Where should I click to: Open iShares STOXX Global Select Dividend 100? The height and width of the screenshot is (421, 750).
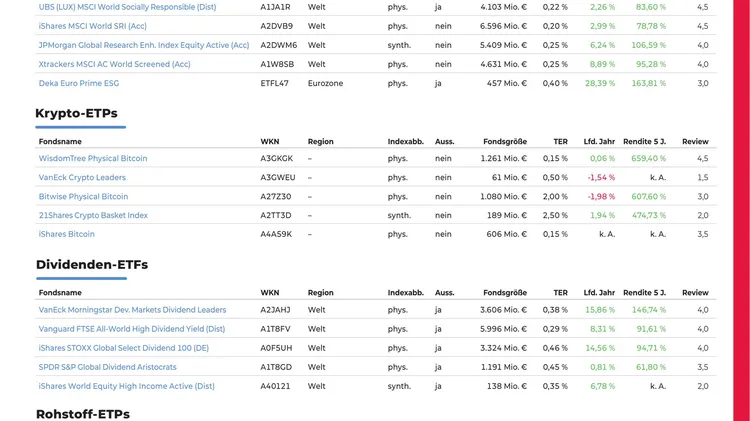[x=123, y=348]
